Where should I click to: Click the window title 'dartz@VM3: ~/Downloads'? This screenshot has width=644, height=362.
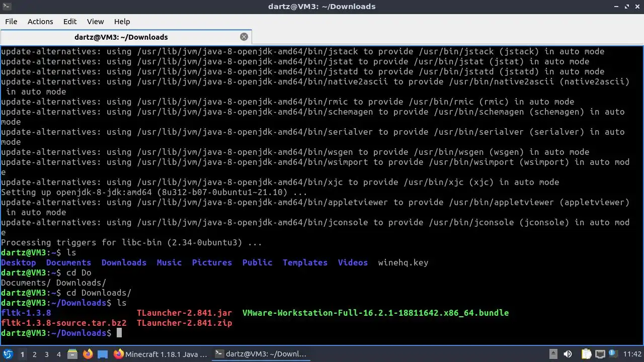coord(322,7)
